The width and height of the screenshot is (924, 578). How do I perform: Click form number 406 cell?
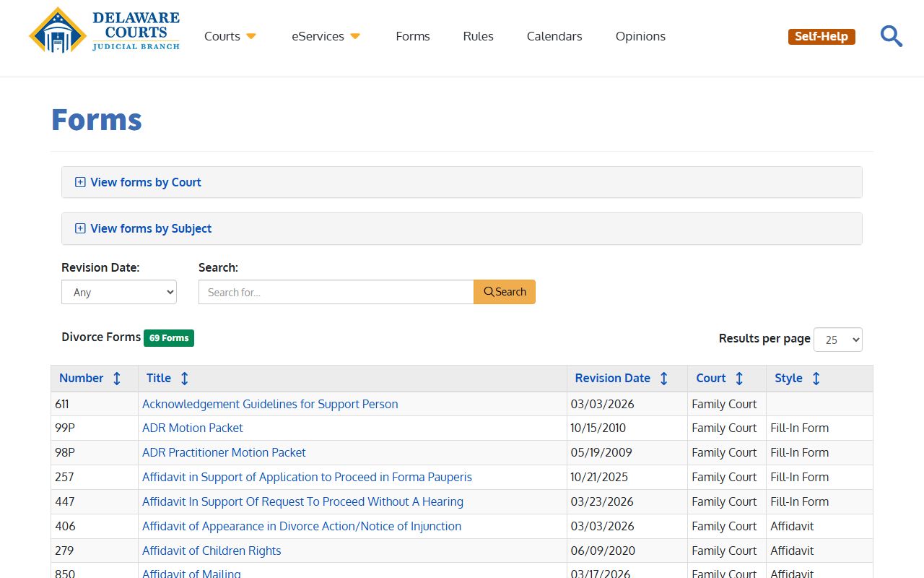click(x=95, y=526)
